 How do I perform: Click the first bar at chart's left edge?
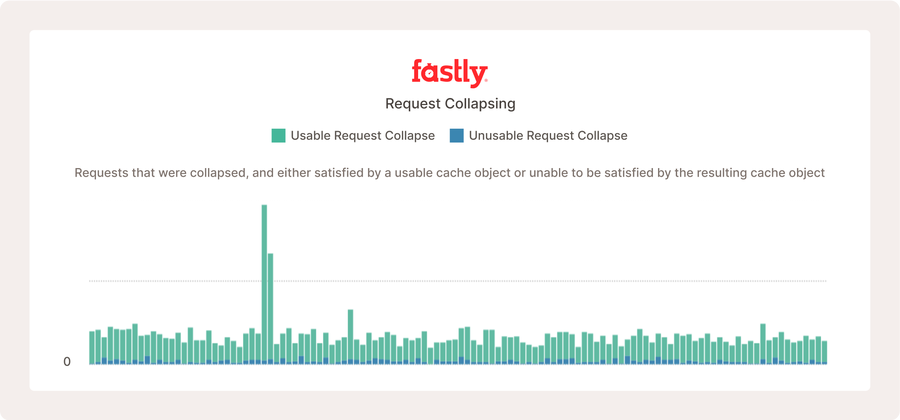[92, 348]
